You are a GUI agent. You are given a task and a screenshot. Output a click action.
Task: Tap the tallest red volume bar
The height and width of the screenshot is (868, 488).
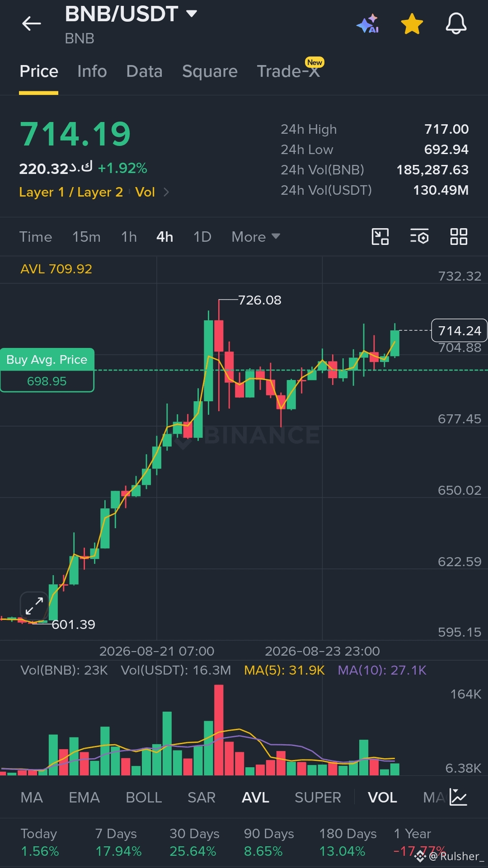219,730
